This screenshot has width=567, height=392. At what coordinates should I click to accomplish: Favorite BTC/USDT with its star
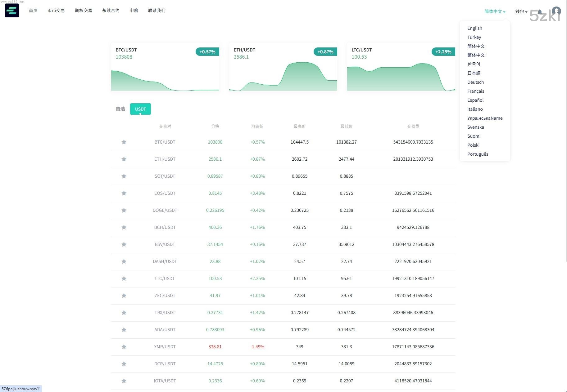124,142
